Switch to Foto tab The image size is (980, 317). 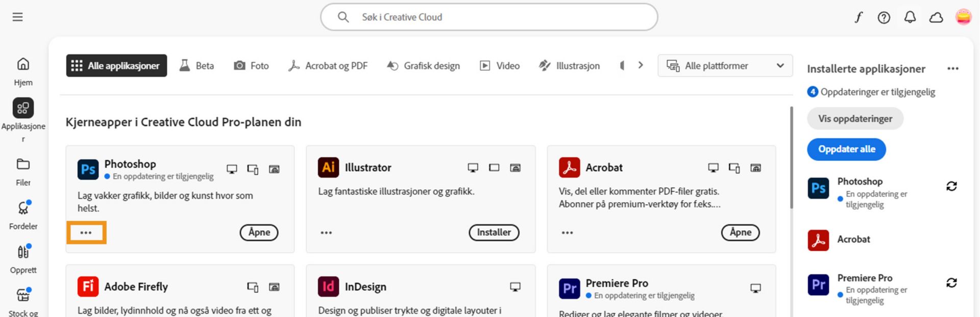251,66
